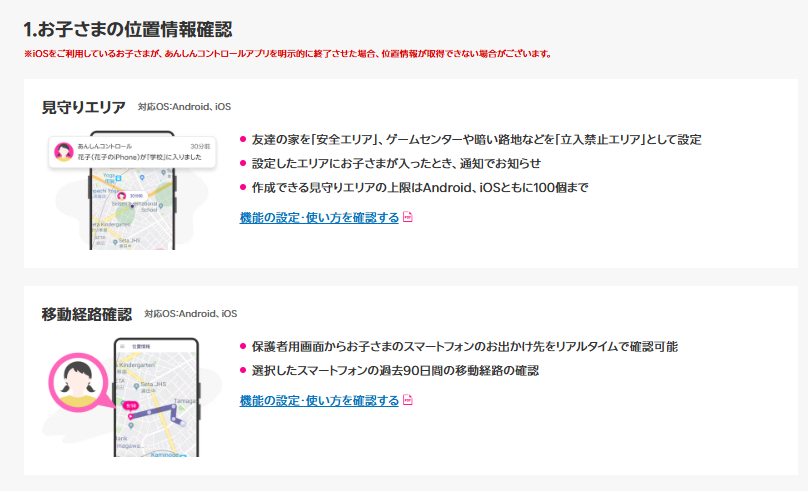Click the 移動経路確認 section title
This screenshot has height=491, width=808.
pos(87,314)
